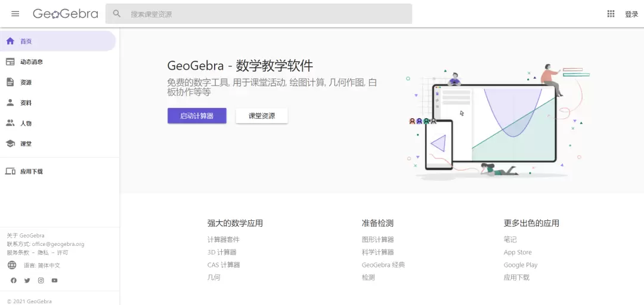Click the news feed icon beside 动态消息
Image resolution: width=644 pixels, height=305 pixels.
click(x=10, y=61)
